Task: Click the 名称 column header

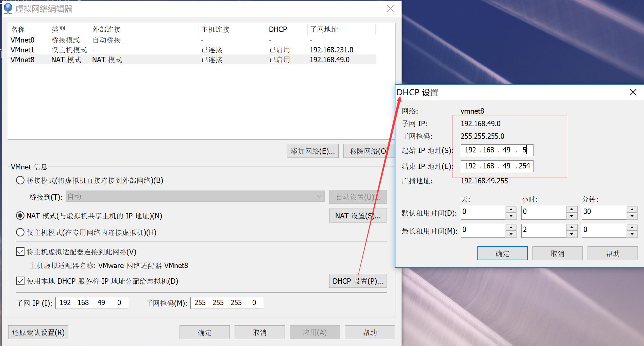Action: (29, 29)
